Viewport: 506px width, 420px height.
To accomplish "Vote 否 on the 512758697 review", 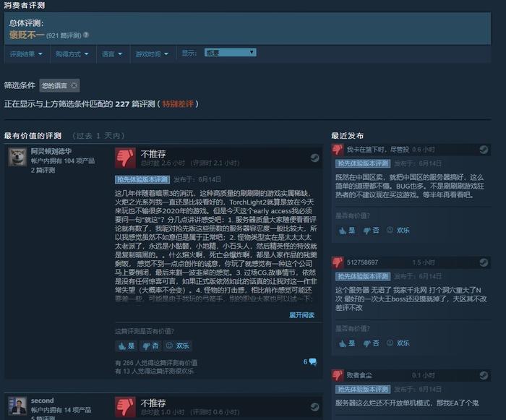I will [371, 343].
